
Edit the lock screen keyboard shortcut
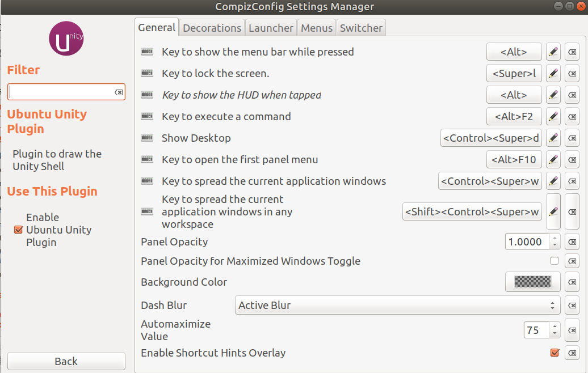[553, 73]
